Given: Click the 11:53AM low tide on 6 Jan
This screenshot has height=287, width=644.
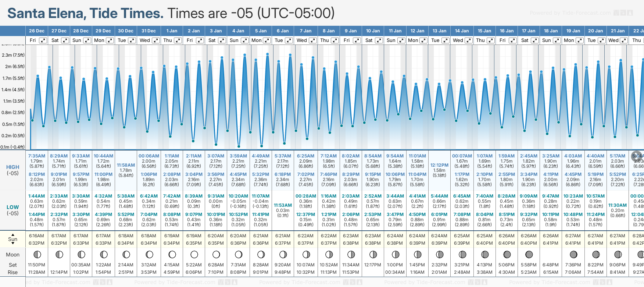Looking at the screenshot, I should tap(283, 205).
